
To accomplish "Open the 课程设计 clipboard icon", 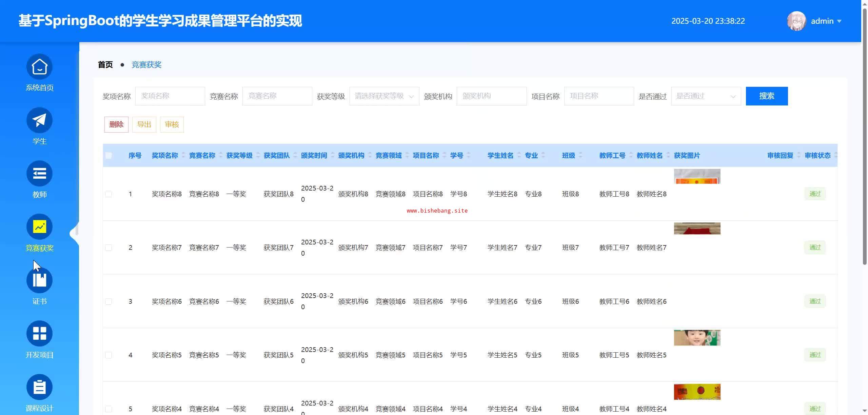I will (39, 387).
